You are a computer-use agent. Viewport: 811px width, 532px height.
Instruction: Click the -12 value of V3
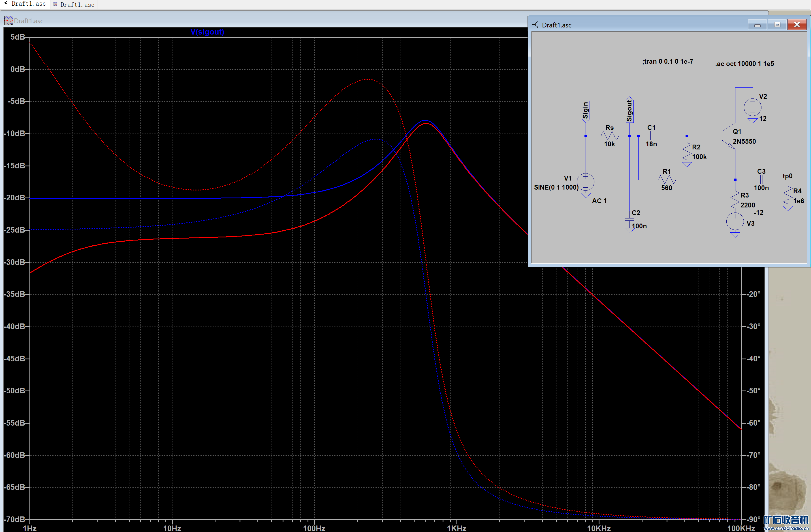pos(758,213)
